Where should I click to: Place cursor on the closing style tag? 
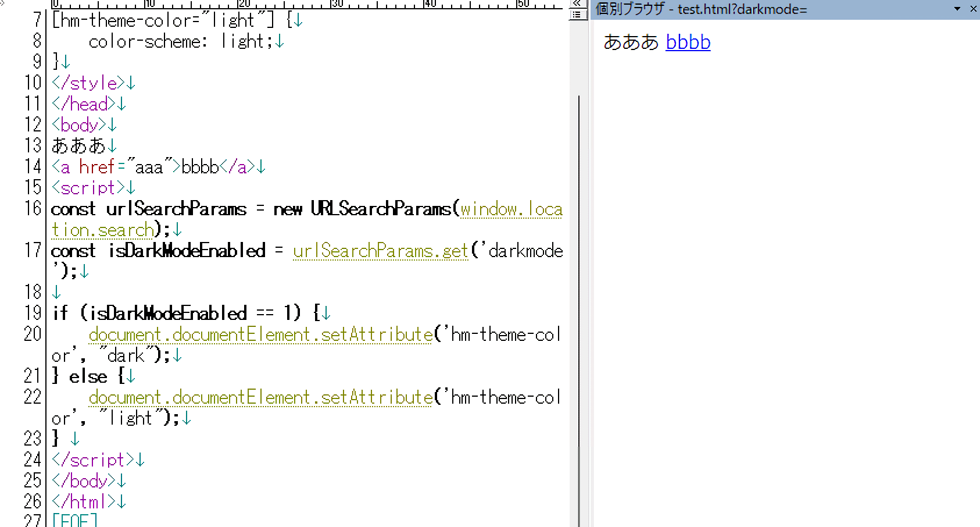(88, 83)
